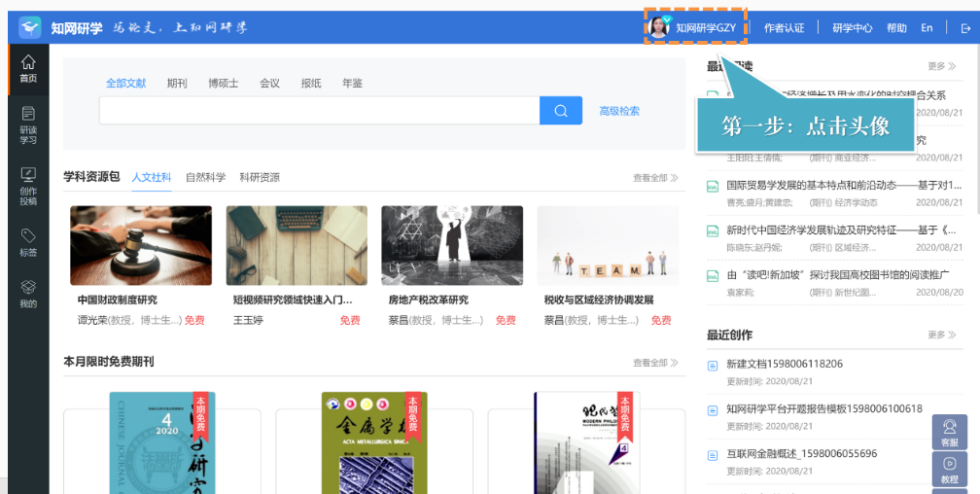Expand 查看全部 for 本月限时免费期刊

pos(655,363)
